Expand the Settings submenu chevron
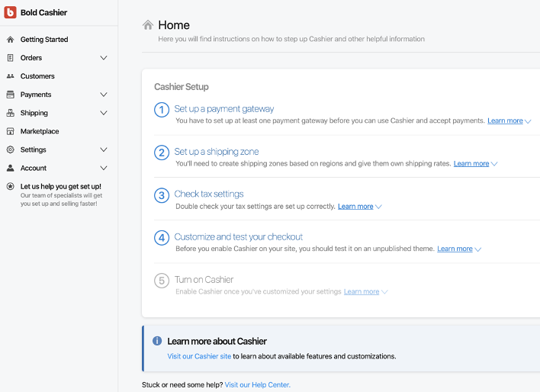This screenshot has height=392, width=540. (x=103, y=149)
